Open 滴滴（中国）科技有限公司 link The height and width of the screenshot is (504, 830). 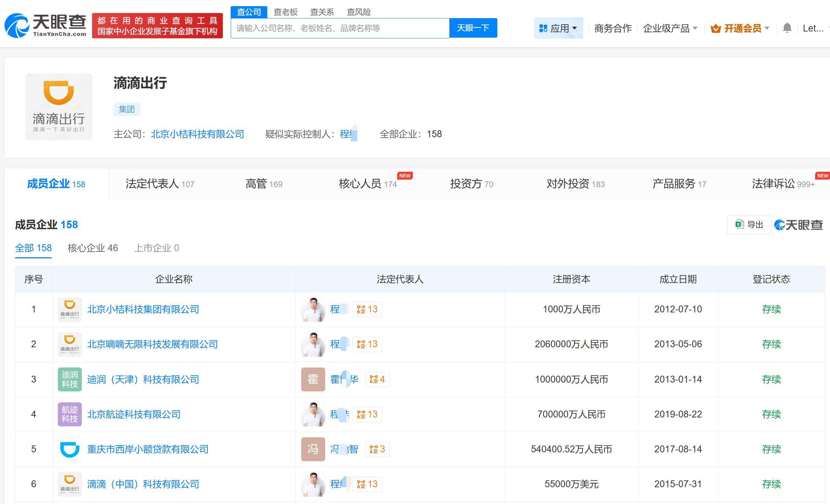point(143,484)
